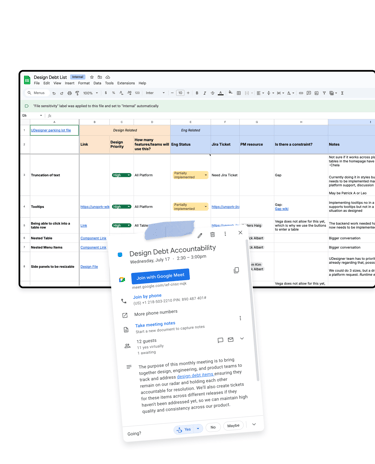Click the Undo icon in Sheets toolbar

pos(54,93)
